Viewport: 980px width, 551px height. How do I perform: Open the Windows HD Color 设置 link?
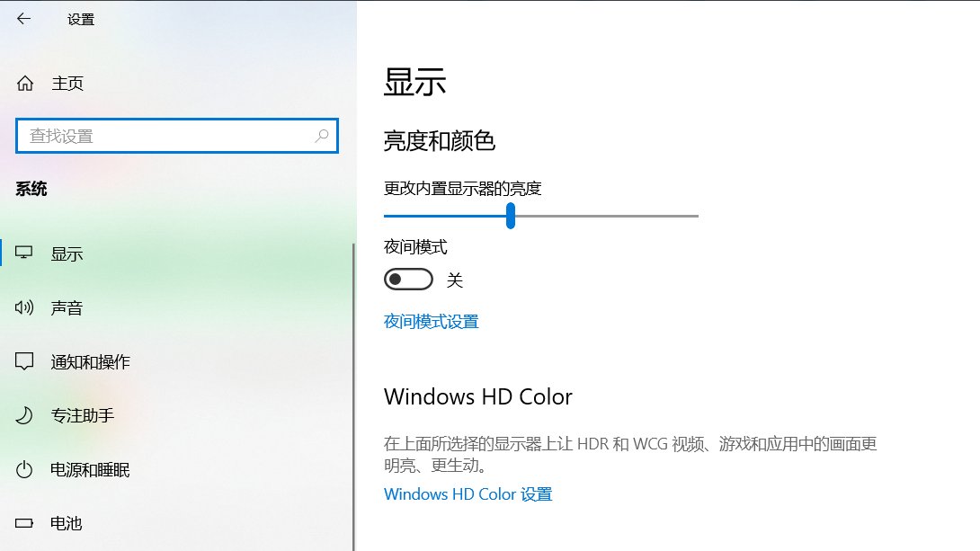(468, 494)
